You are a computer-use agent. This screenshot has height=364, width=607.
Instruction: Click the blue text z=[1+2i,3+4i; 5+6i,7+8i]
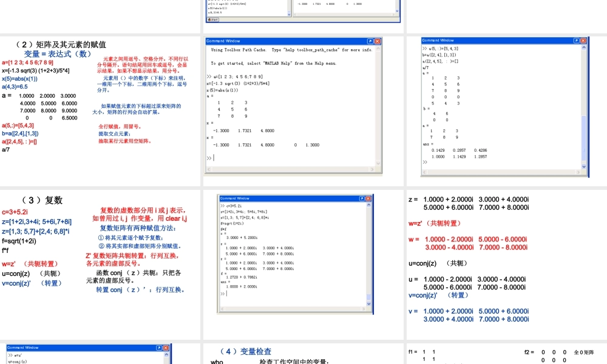click(37, 221)
